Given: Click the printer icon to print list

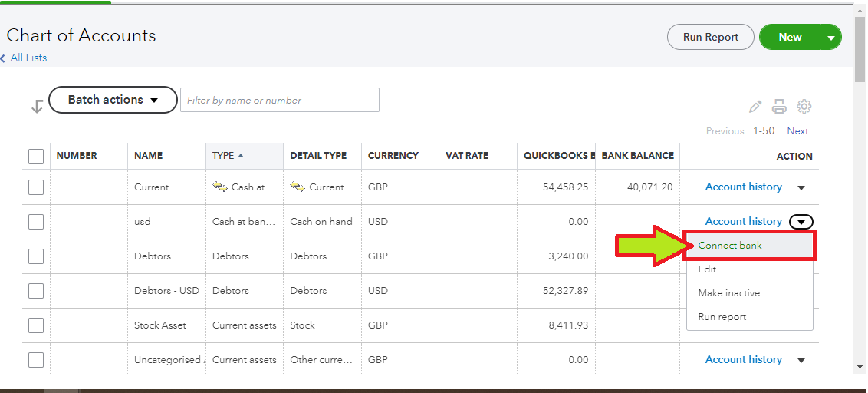Looking at the screenshot, I should point(779,107).
